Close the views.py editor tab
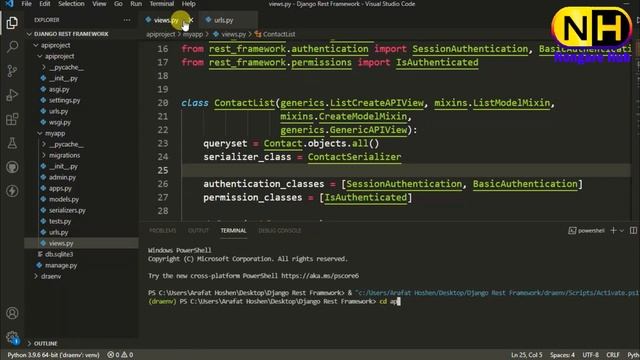Viewport: 640px width, 360px height. coord(191,20)
